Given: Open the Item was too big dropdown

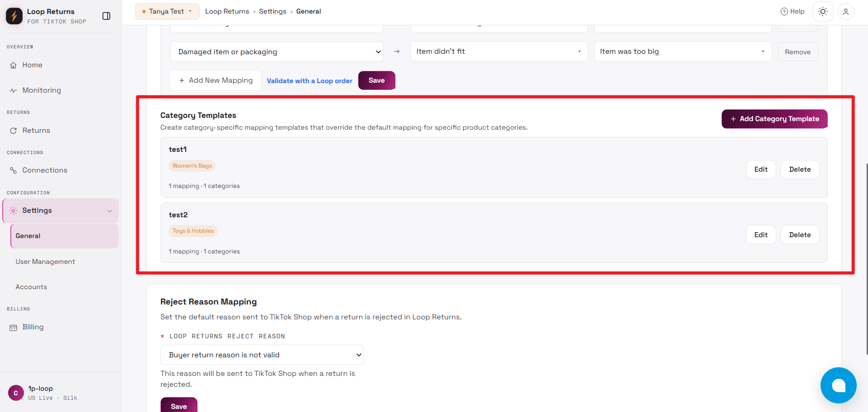Looking at the screenshot, I should [x=683, y=51].
